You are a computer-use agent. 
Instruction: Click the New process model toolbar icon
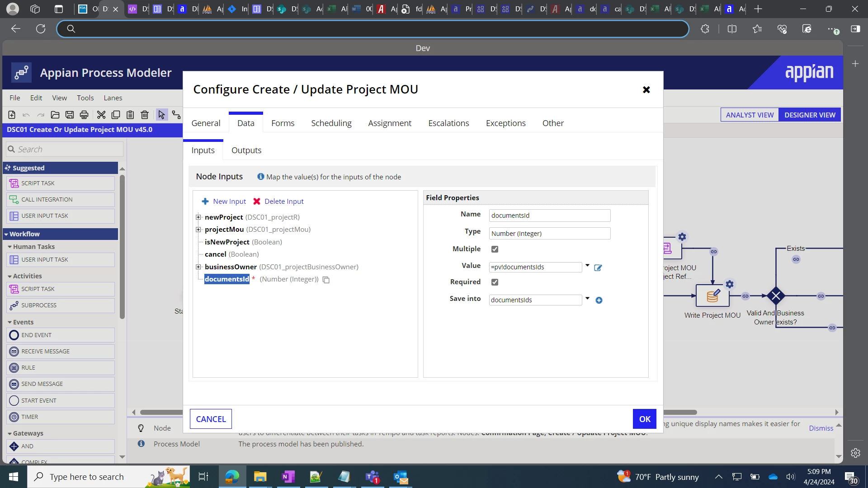pyautogui.click(x=12, y=115)
